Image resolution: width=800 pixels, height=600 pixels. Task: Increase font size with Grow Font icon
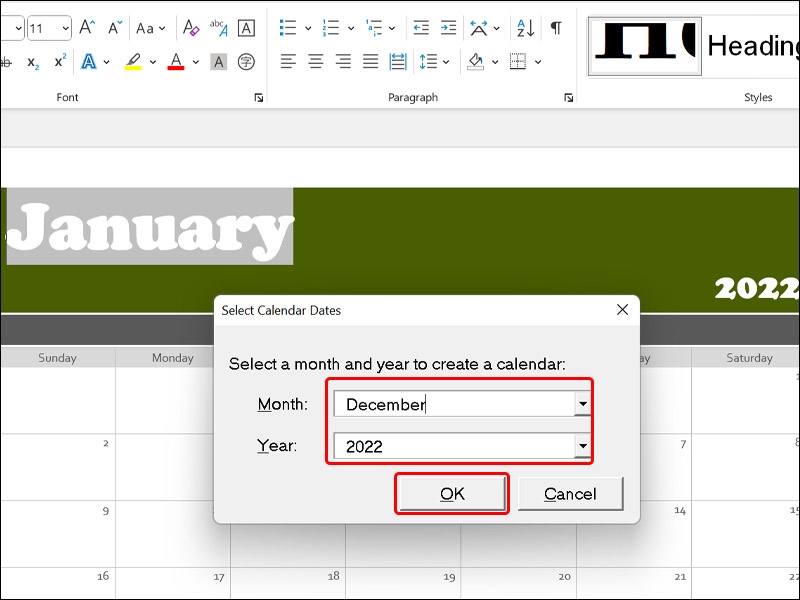[87, 28]
